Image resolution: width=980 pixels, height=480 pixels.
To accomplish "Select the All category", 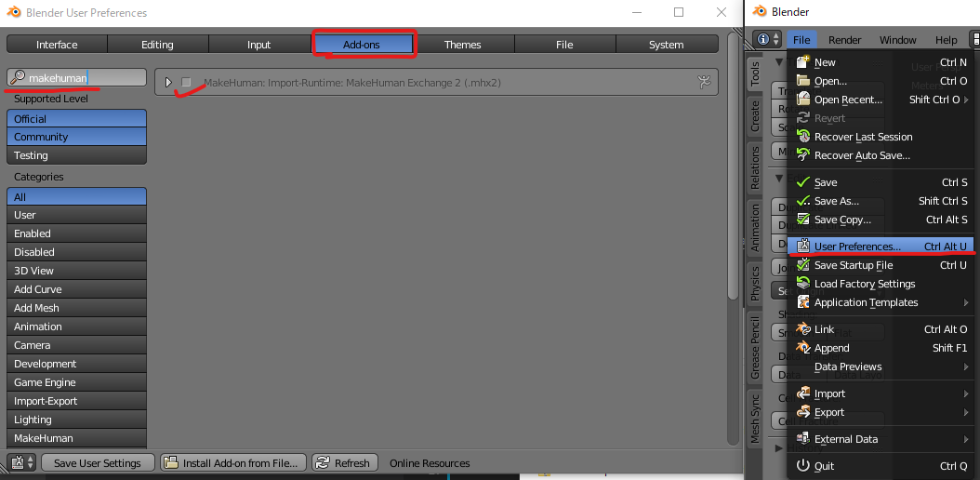I will click(x=77, y=197).
